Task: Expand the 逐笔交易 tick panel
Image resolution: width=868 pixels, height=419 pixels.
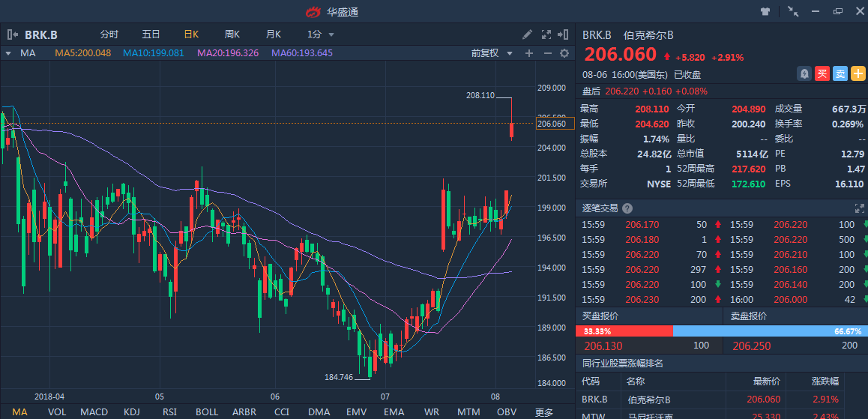Action: [859, 208]
